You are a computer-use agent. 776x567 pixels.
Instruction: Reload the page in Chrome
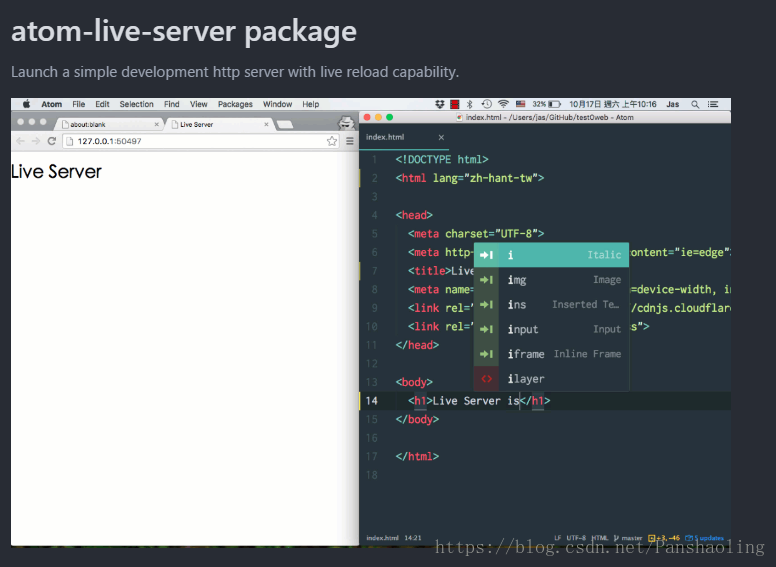tap(51, 141)
